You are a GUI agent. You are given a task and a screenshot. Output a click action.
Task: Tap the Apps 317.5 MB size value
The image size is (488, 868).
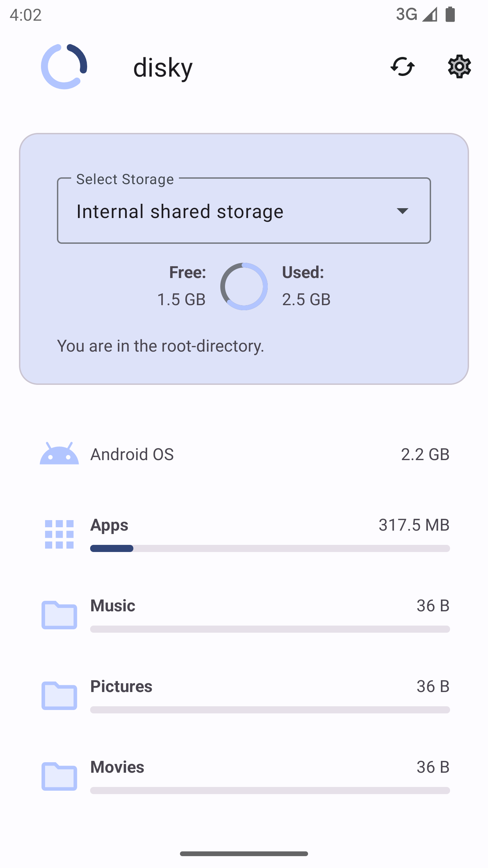(x=414, y=525)
